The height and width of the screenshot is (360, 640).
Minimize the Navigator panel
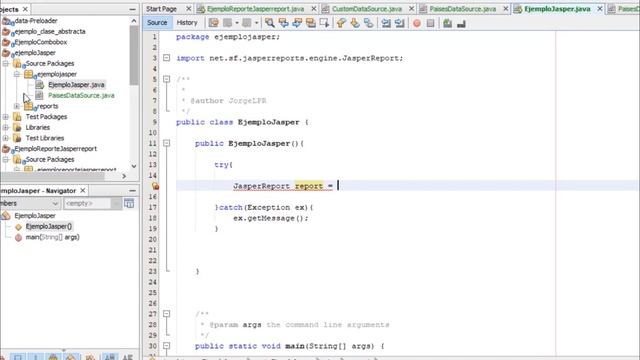point(132,191)
